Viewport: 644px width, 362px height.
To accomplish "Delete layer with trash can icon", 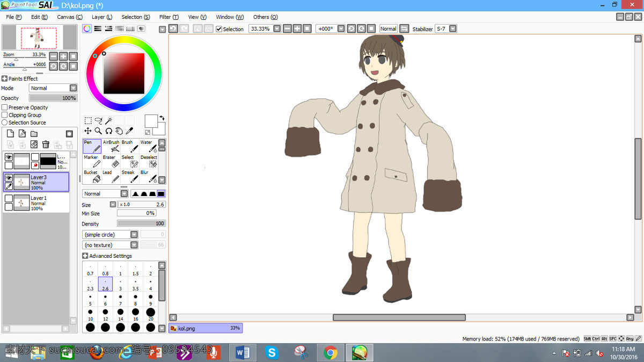I will tap(46, 144).
